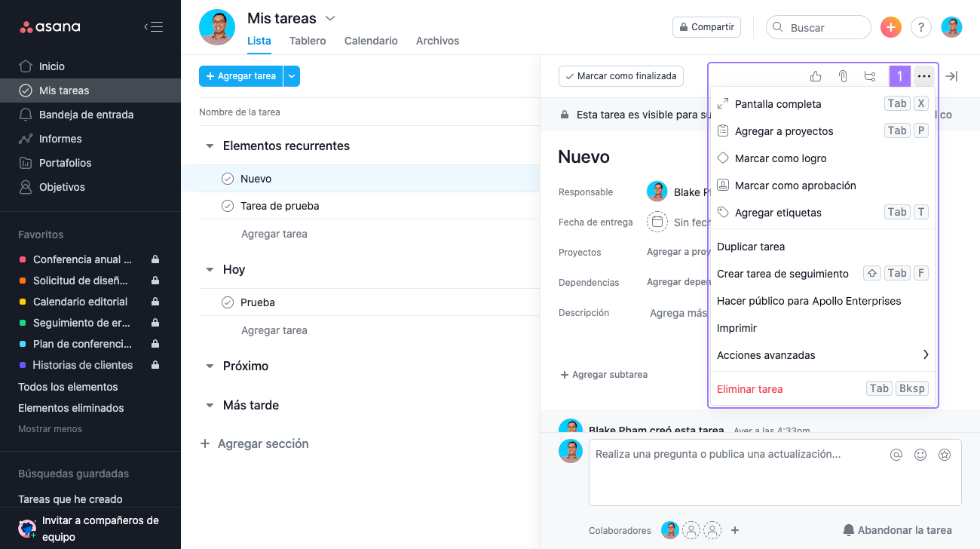Select Imprimir from the menu
This screenshot has height=549, width=980.
click(822, 328)
